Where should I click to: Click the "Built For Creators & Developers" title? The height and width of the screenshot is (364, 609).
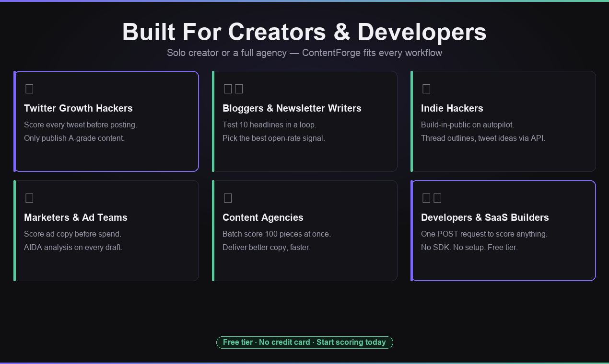(x=304, y=32)
